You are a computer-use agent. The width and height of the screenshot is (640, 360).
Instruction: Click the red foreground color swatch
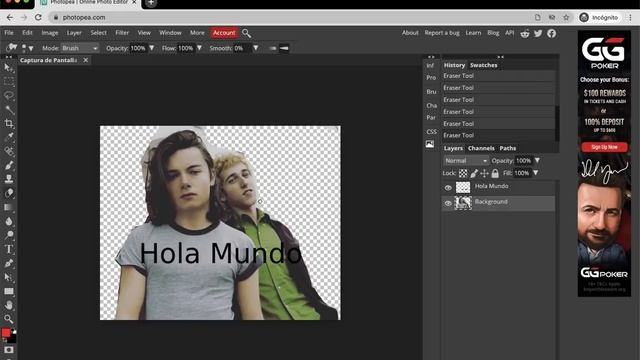[6, 333]
